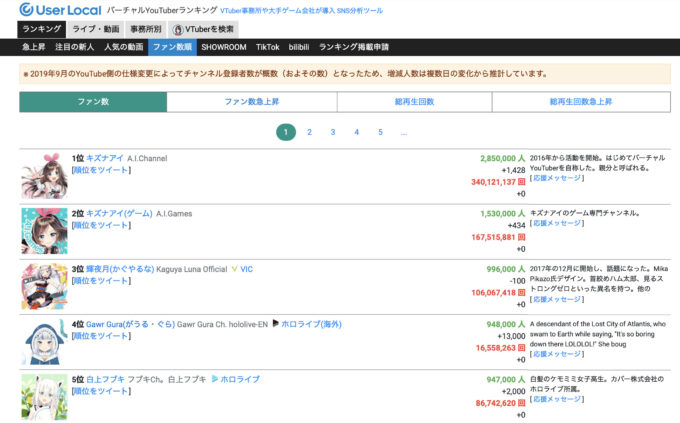The width and height of the screenshot is (680, 423).
Task: Click the 996,000 人 fan count
Action: point(506,269)
